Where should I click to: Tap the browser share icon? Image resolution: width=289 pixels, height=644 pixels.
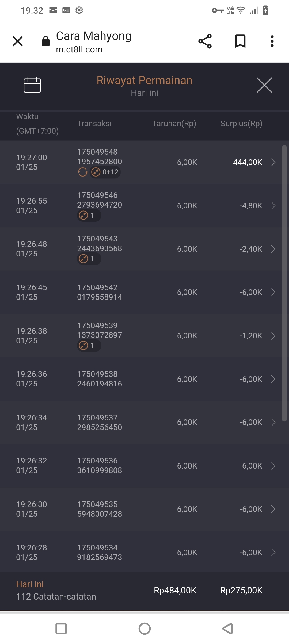[x=205, y=41]
